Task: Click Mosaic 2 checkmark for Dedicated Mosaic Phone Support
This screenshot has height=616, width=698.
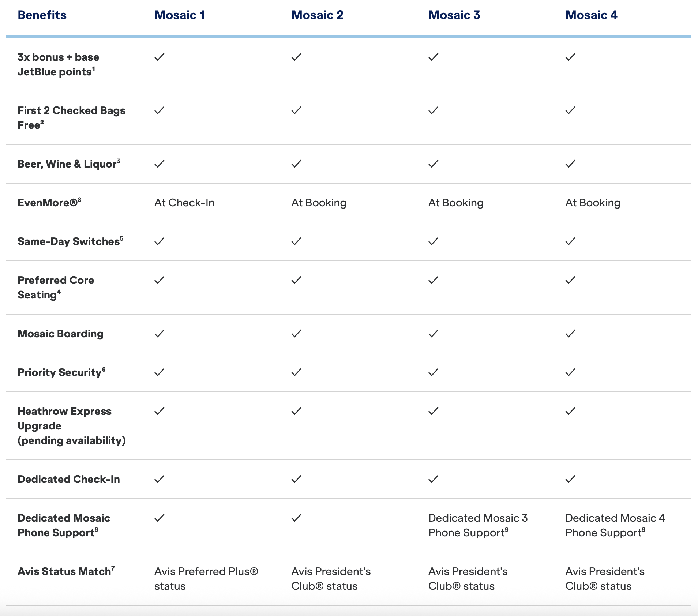Action: pos(296,518)
